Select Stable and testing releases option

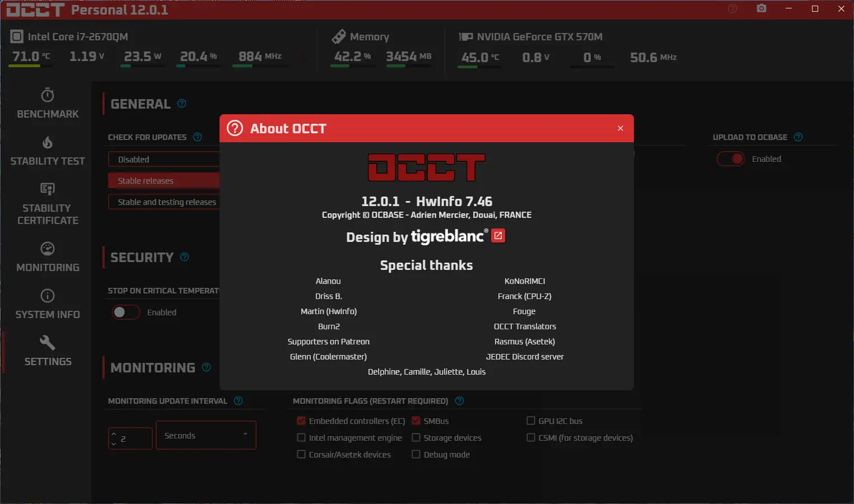(x=164, y=202)
